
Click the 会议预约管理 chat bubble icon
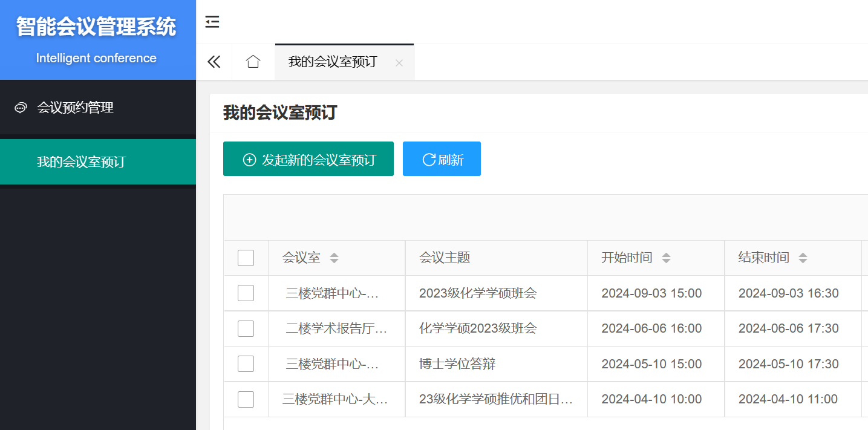pyautogui.click(x=21, y=108)
